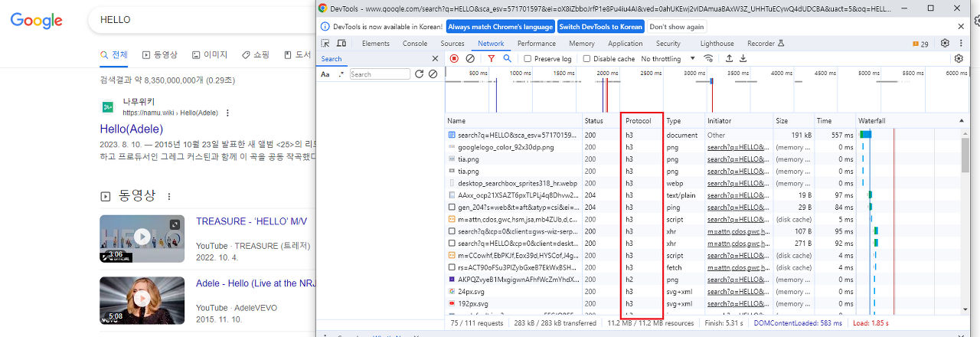Open the Hello(Adele) search result link
The height and width of the screenshot is (337, 980).
[132, 129]
